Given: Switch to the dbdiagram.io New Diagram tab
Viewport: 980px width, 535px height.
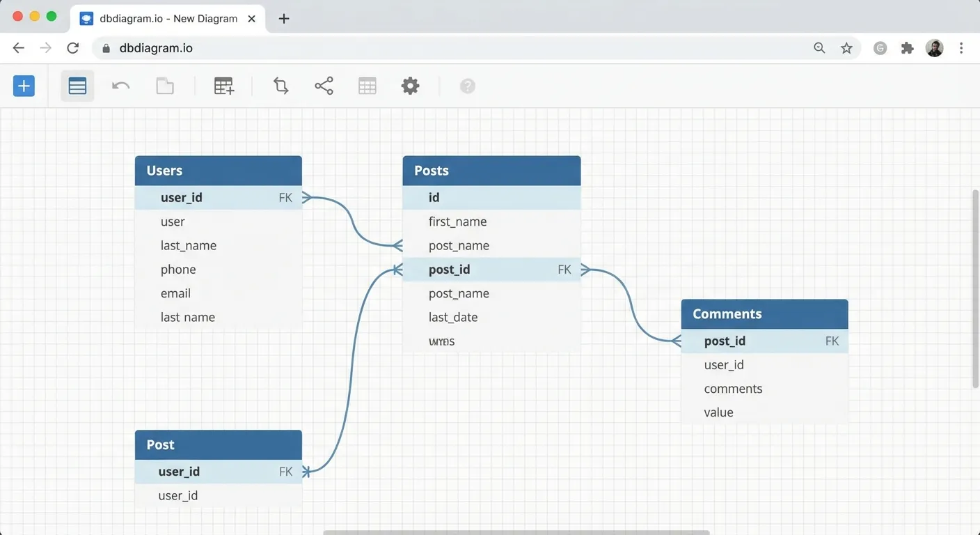Looking at the screenshot, I should [x=168, y=19].
